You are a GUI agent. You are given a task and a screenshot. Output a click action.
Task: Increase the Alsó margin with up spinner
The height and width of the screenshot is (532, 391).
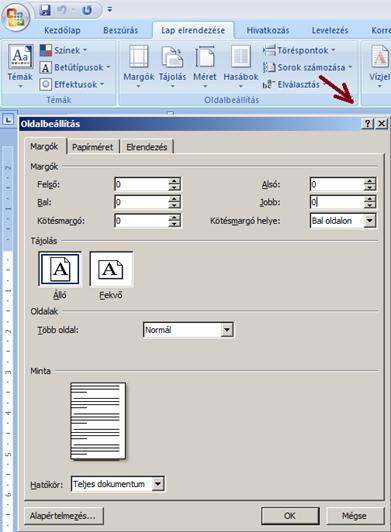tap(370, 181)
